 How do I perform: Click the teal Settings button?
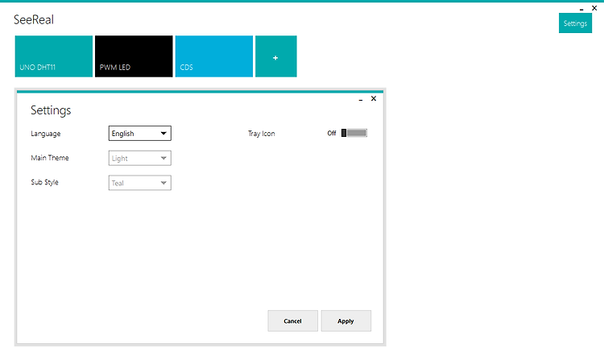pos(575,23)
